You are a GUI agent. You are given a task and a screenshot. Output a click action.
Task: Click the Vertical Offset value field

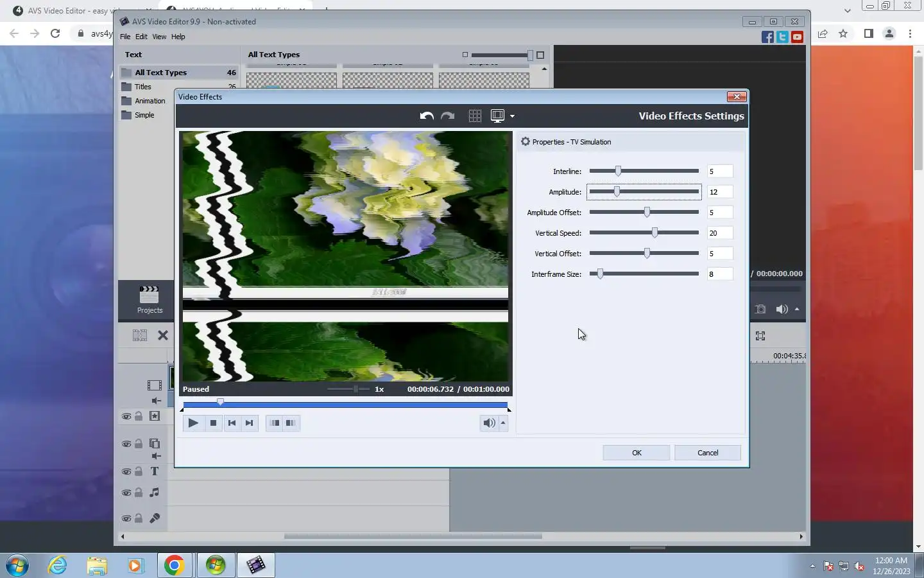[719, 254]
